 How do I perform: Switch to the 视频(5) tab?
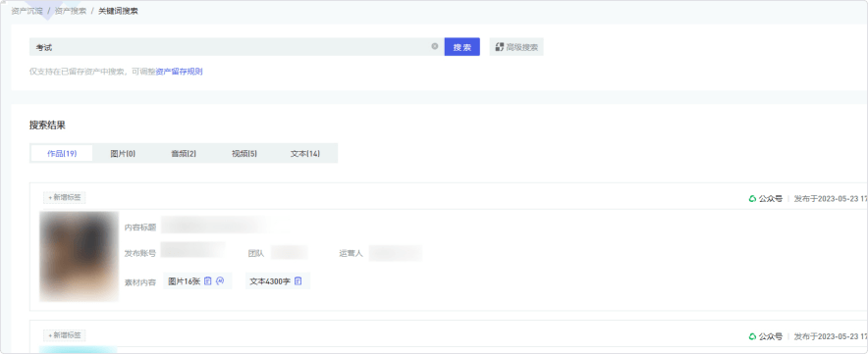point(244,153)
